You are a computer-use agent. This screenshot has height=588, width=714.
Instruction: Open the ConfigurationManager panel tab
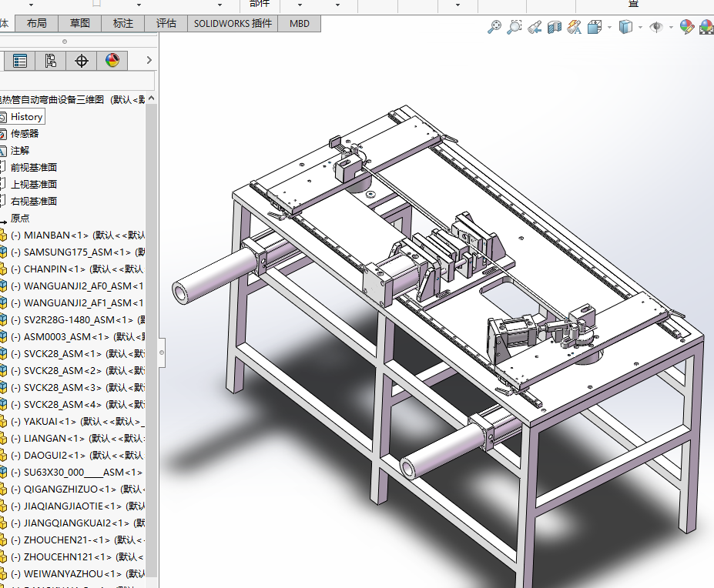pos(50,61)
